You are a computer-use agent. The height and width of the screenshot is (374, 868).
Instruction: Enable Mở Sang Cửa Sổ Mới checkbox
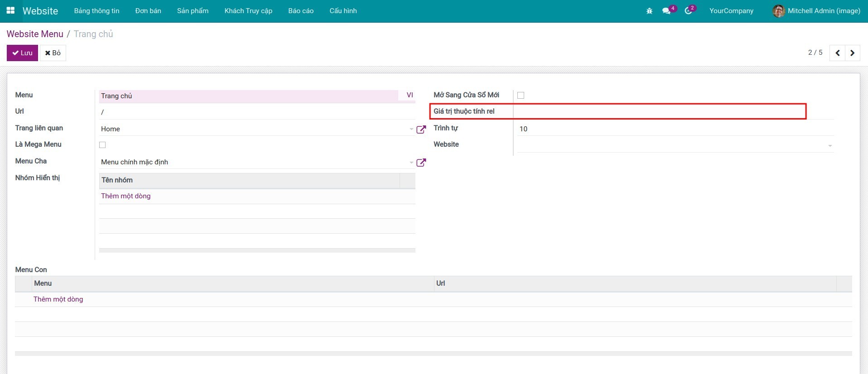point(521,96)
